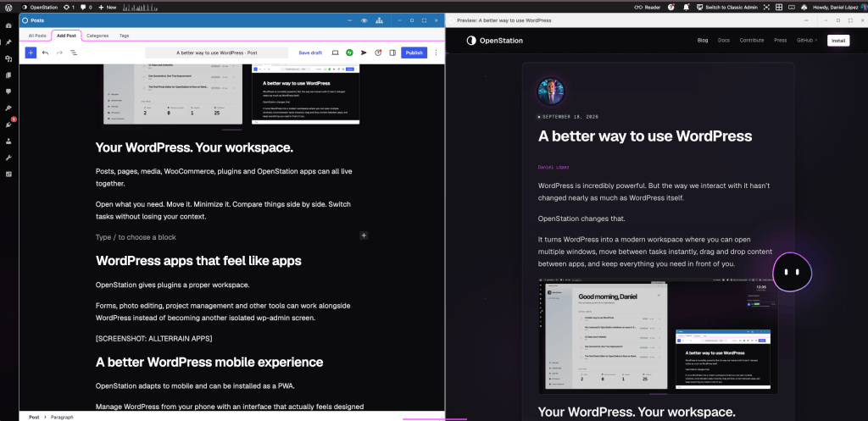Open the New content menu
868x421 pixels.
pos(108,7)
